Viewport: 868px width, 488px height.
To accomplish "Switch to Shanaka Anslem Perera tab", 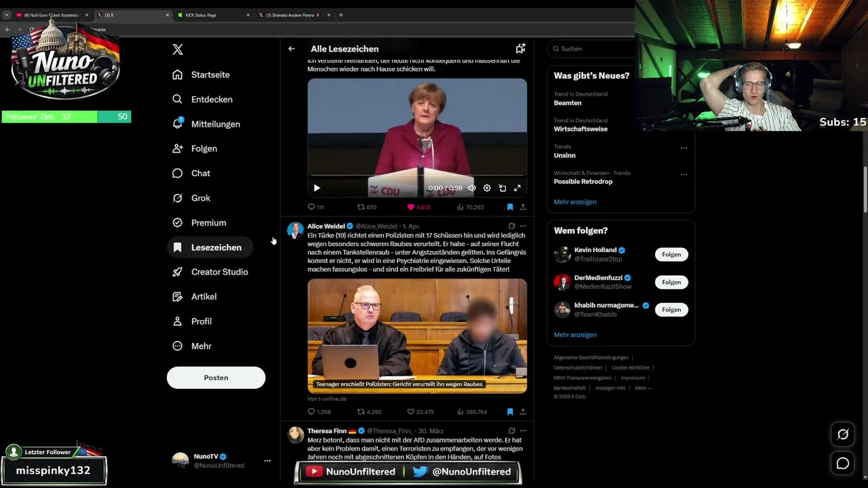I will pyautogui.click(x=293, y=15).
